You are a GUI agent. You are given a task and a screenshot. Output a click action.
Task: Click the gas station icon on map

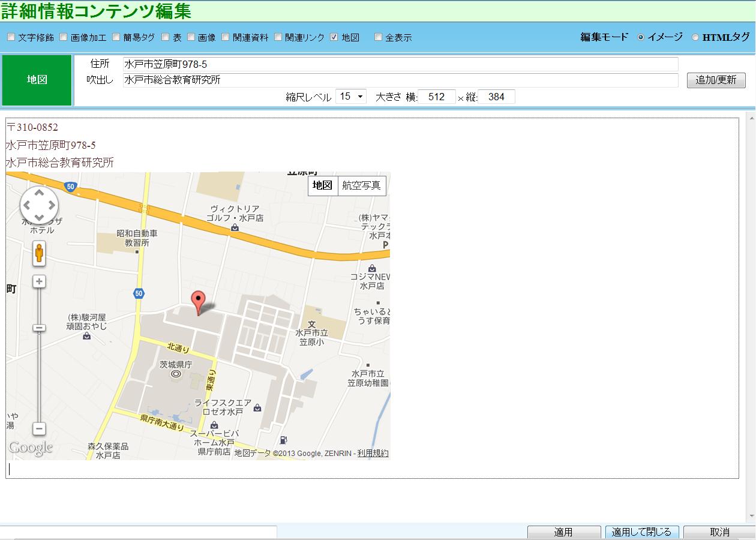pyautogui.click(x=283, y=440)
